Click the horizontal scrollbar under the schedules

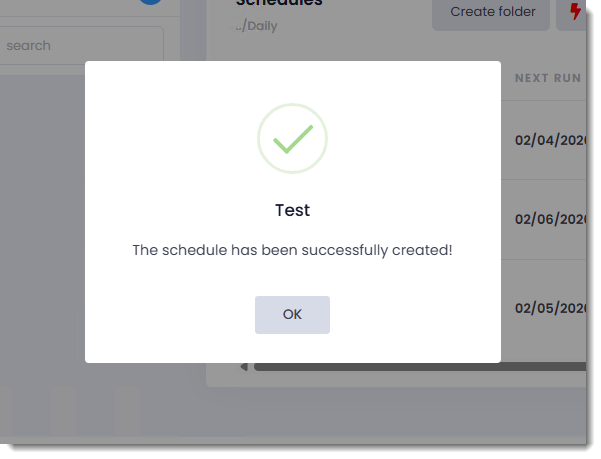[x=420, y=367]
